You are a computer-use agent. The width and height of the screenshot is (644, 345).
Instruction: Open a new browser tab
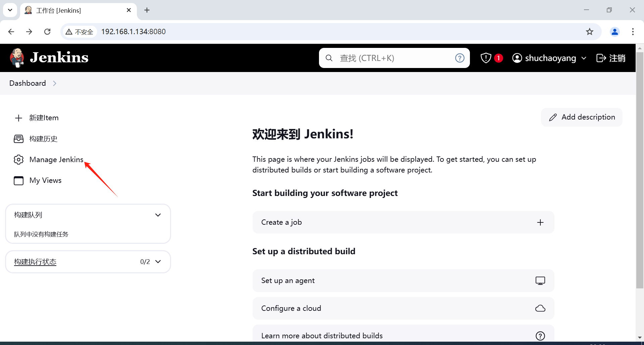pyautogui.click(x=147, y=10)
